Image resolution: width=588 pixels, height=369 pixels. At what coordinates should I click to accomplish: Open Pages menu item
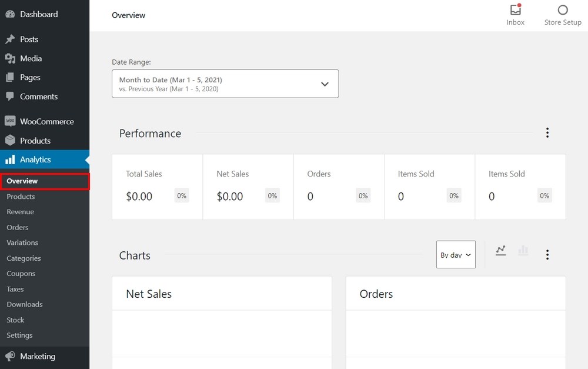(x=45, y=77)
